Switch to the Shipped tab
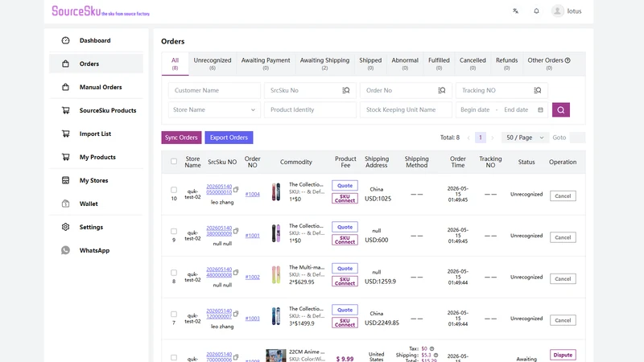 [x=370, y=64]
